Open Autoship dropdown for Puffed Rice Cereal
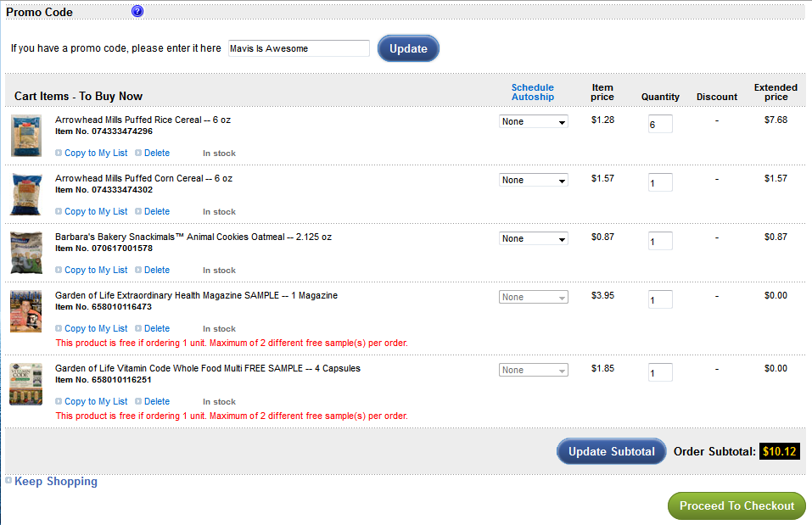This screenshot has height=525, width=812. click(x=533, y=121)
